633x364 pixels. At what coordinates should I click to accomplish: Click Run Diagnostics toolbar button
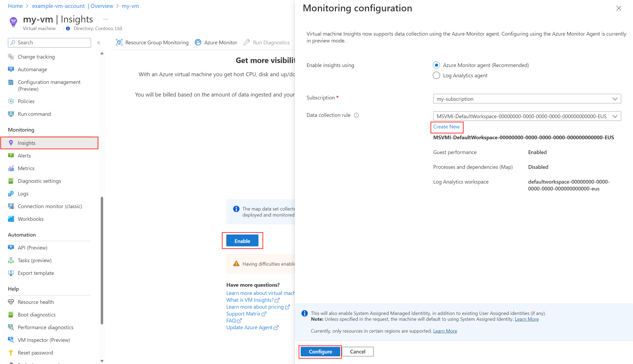[266, 42]
